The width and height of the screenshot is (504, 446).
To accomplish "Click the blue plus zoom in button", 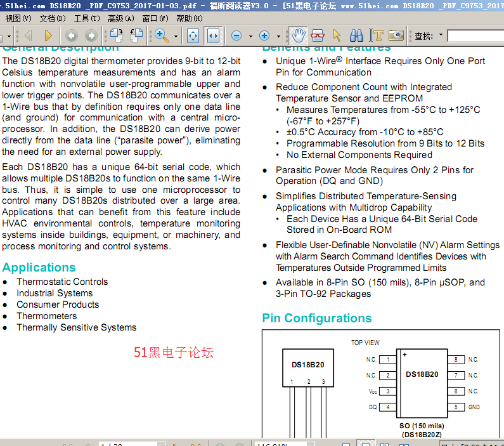I will coord(264,36).
